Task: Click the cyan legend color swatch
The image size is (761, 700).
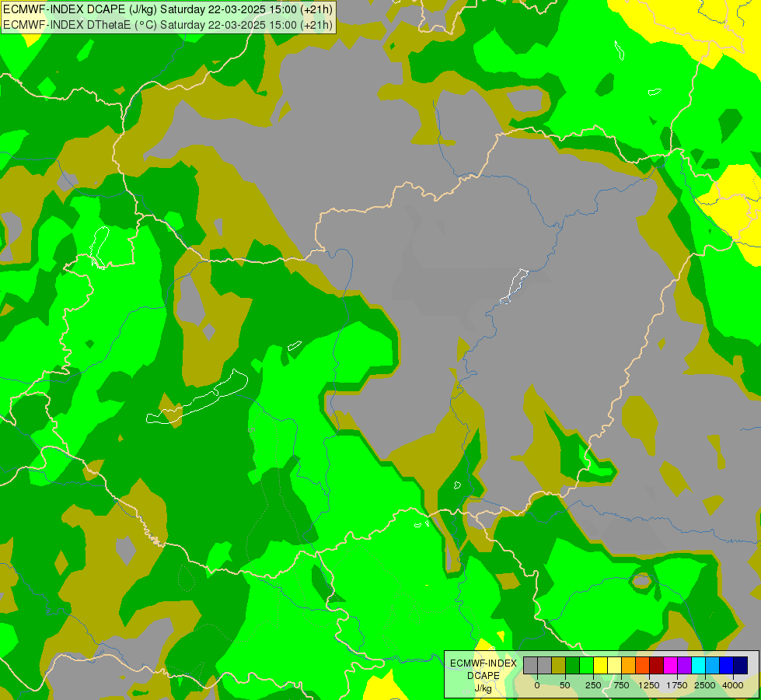Action: coord(698,665)
